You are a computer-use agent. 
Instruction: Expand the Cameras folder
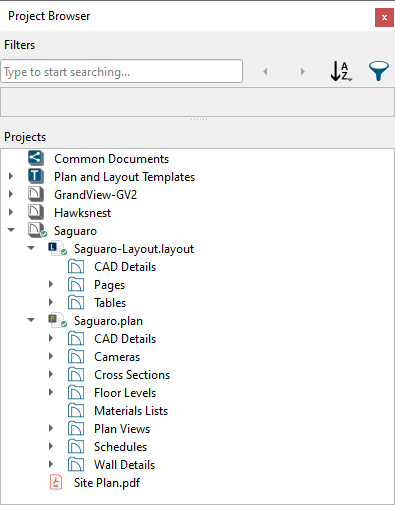[x=51, y=356]
